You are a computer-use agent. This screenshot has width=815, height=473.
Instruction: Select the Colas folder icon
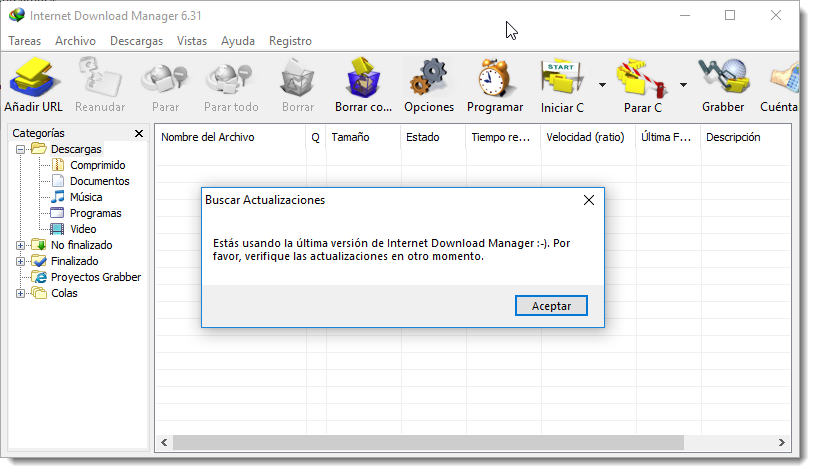pos(39,293)
